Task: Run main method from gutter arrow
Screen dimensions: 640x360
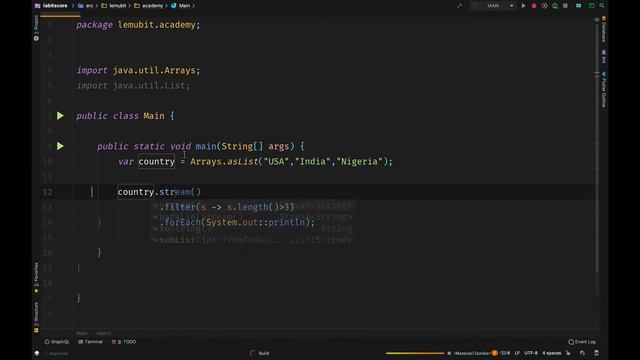Action: (x=60, y=146)
